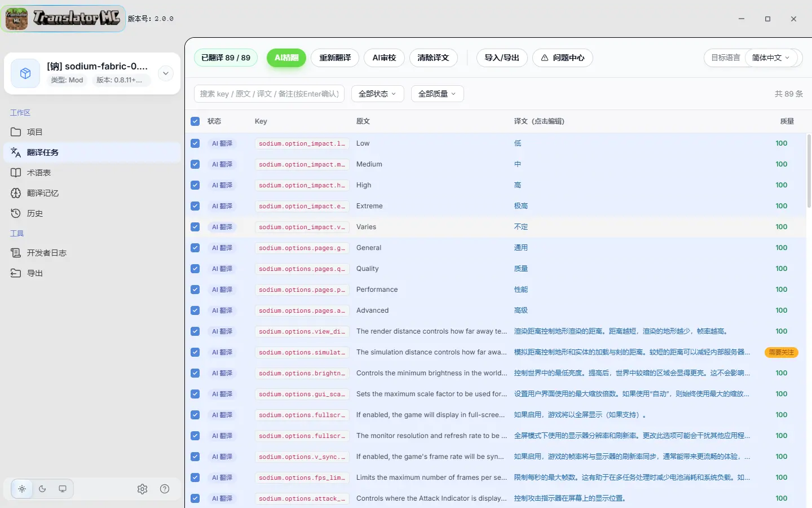Click the 导出 export icon
Screen dimensions: 812x508
pyautogui.click(x=16, y=273)
